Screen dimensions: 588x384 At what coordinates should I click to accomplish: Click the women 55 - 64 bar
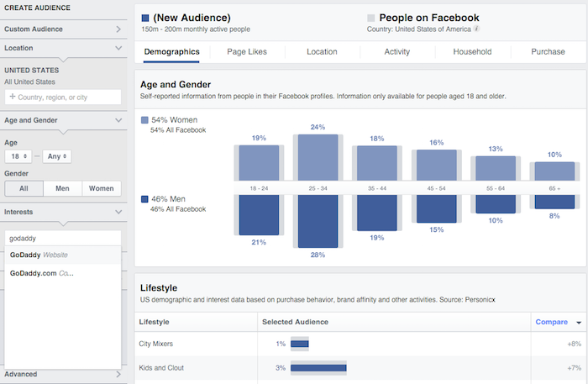click(x=496, y=168)
